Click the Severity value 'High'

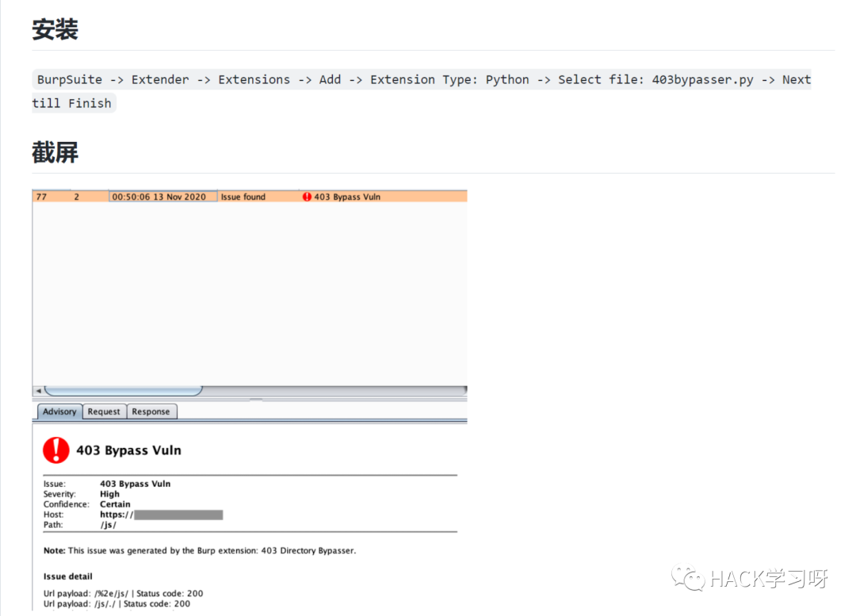pyautogui.click(x=109, y=494)
